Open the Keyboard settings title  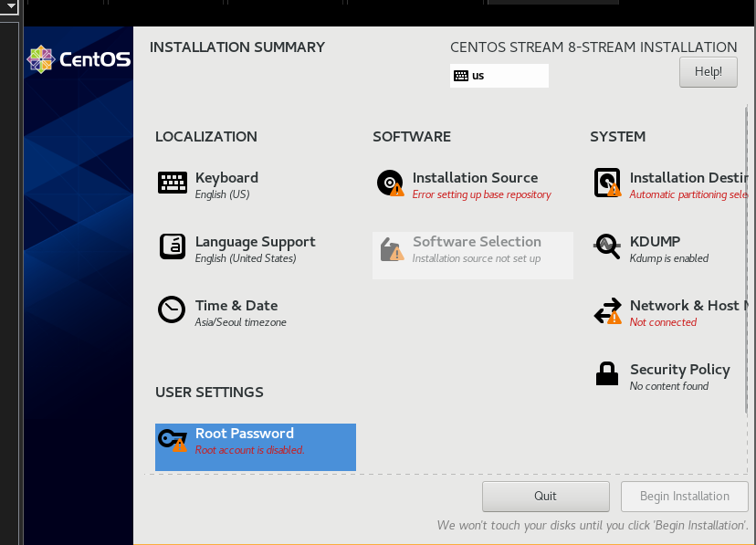coord(226,178)
